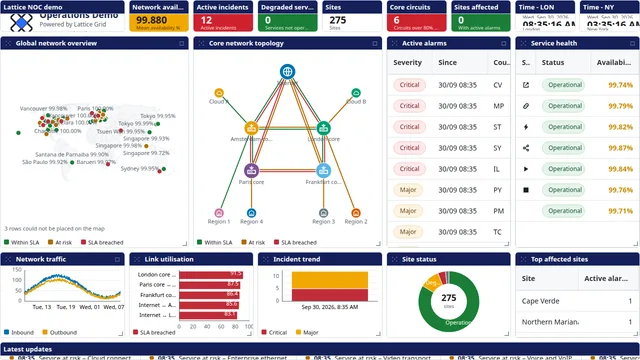Screen dimensions: 640x360
Task: Open the Sites affected tile
Action: click(481, 16)
